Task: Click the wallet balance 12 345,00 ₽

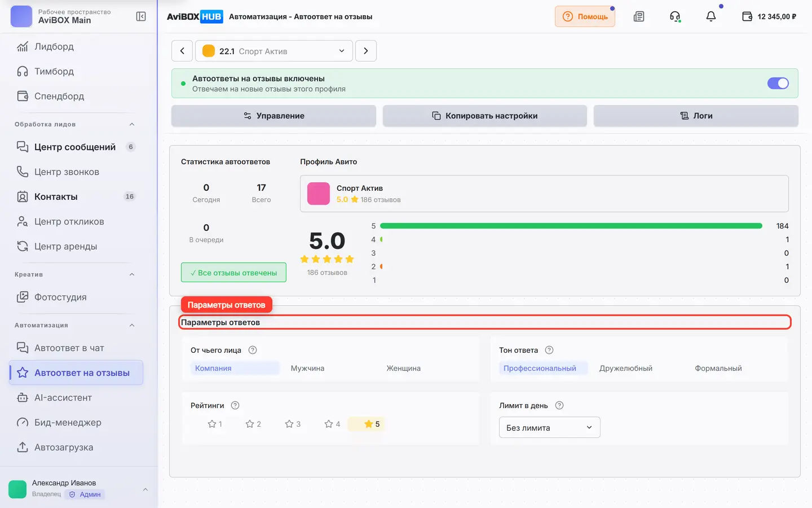Action: tap(770, 16)
